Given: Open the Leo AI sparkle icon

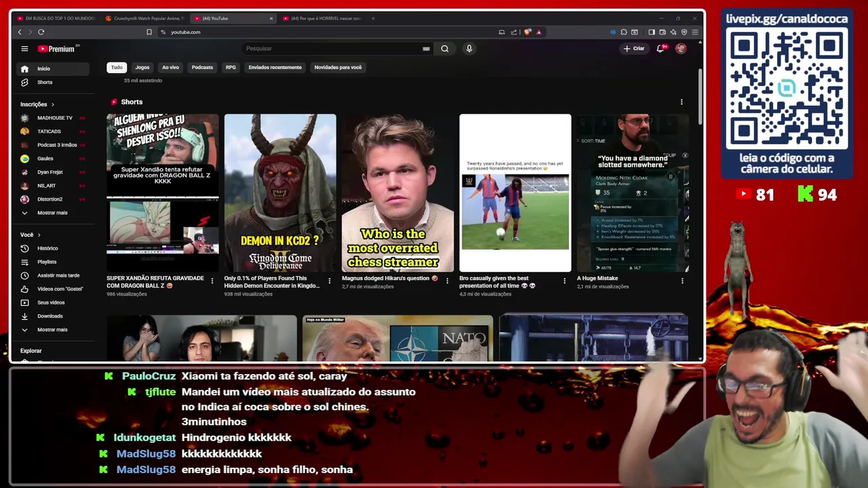Looking at the screenshot, I should pyautogui.click(x=673, y=32).
